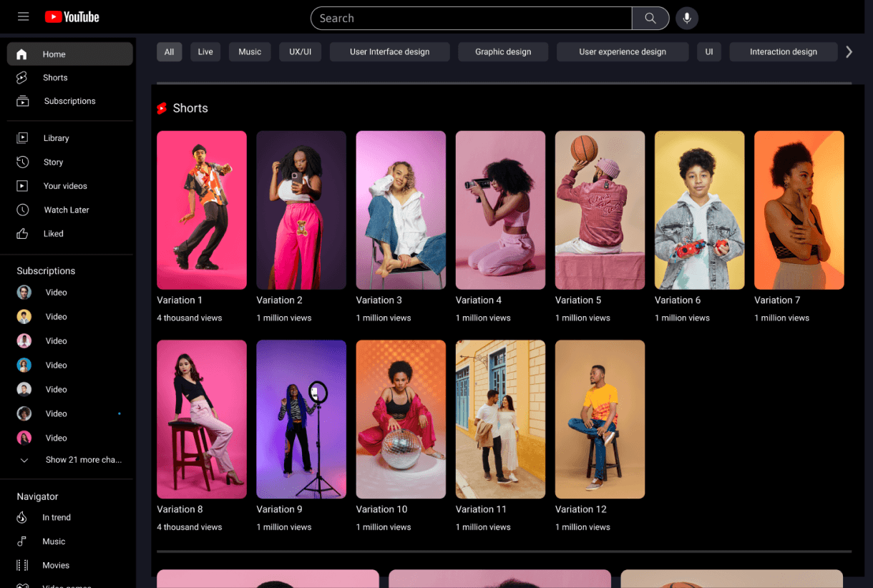873x588 pixels.
Task: Open Watch Later in sidebar
Action: click(66, 210)
